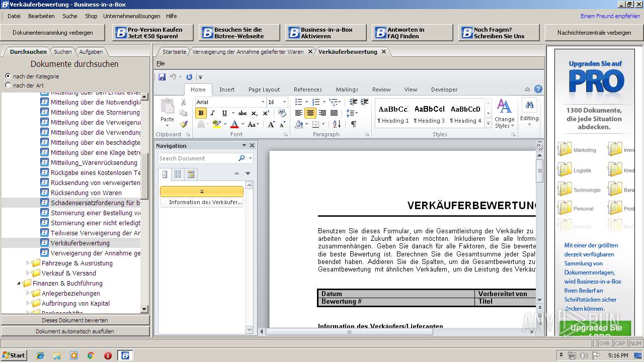Click the bullet list icon
The height and width of the screenshot is (362, 644).
click(299, 102)
